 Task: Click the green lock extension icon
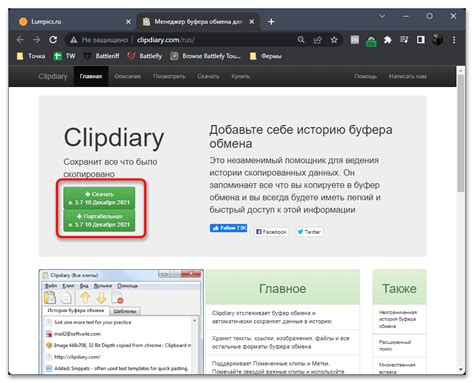[x=371, y=42]
